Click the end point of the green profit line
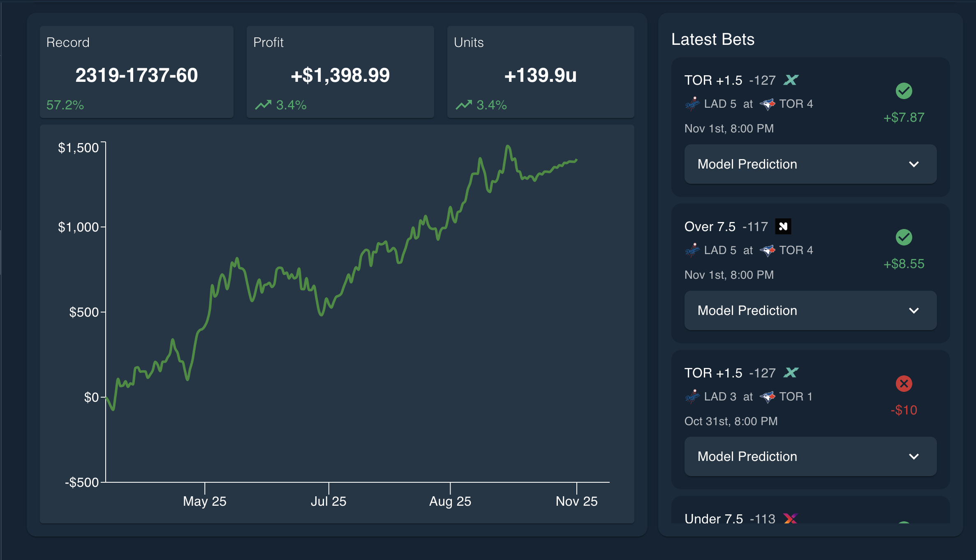This screenshot has height=560, width=976. click(576, 160)
